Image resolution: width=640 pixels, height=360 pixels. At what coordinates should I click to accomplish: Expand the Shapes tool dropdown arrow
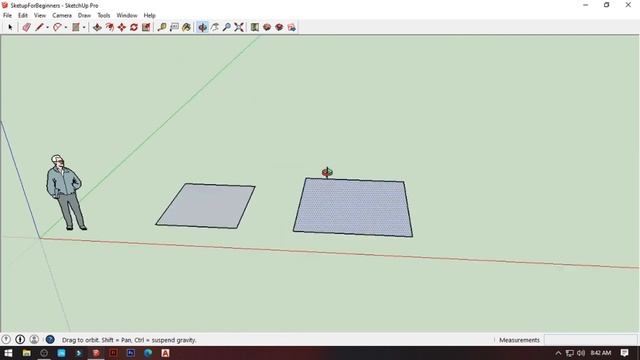tap(84, 27)
